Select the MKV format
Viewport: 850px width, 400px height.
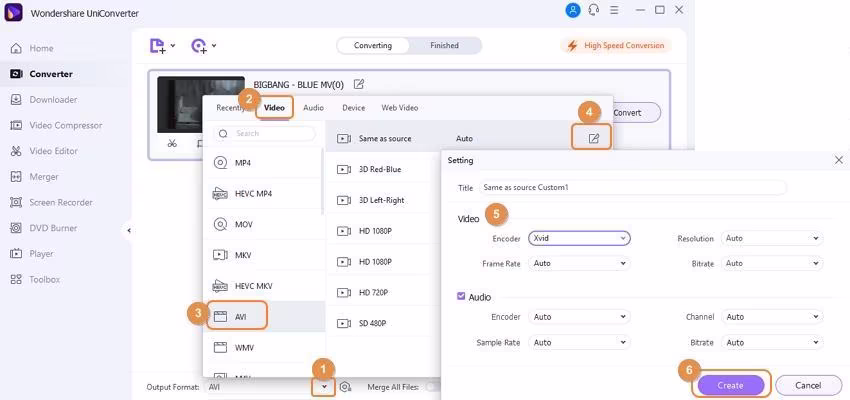click(x=263, y=255)
